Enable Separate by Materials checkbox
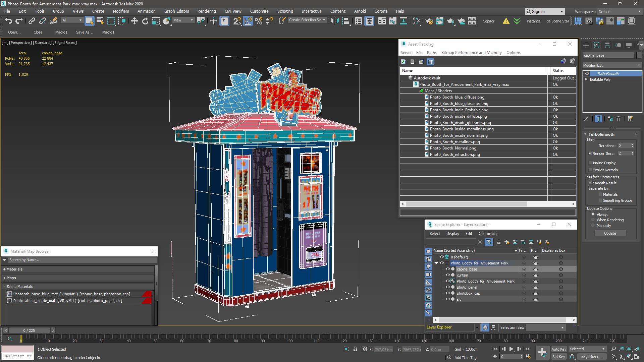Image resolution: width=644 pixels, height=362 pixels. 600,194
